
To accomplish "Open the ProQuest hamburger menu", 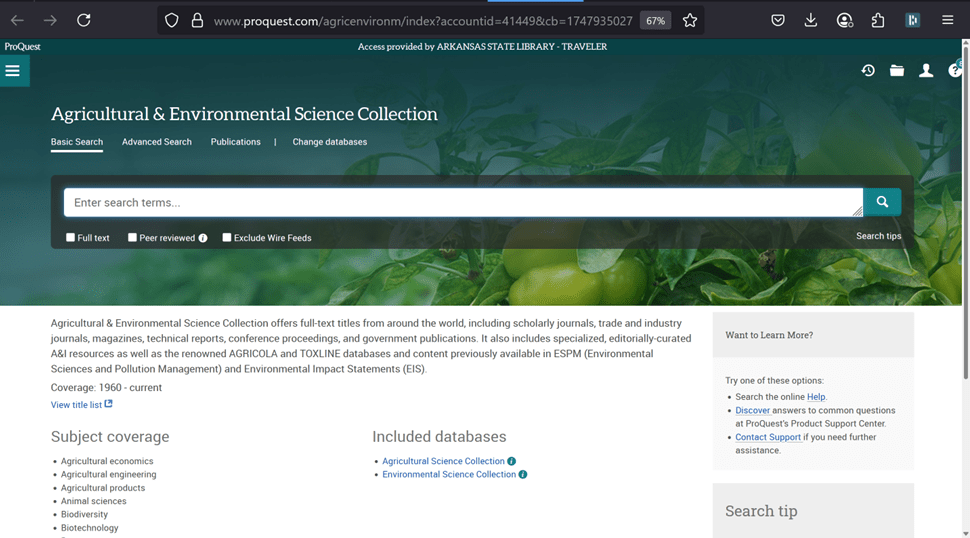I will [x=13, y=71].
